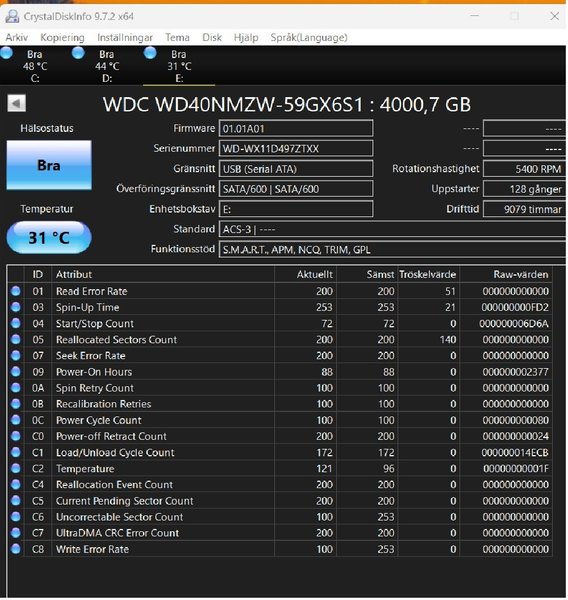Viewport: 568px width, 600px height.
Task: Select drive E: status orb
Action: coord(150,52)
